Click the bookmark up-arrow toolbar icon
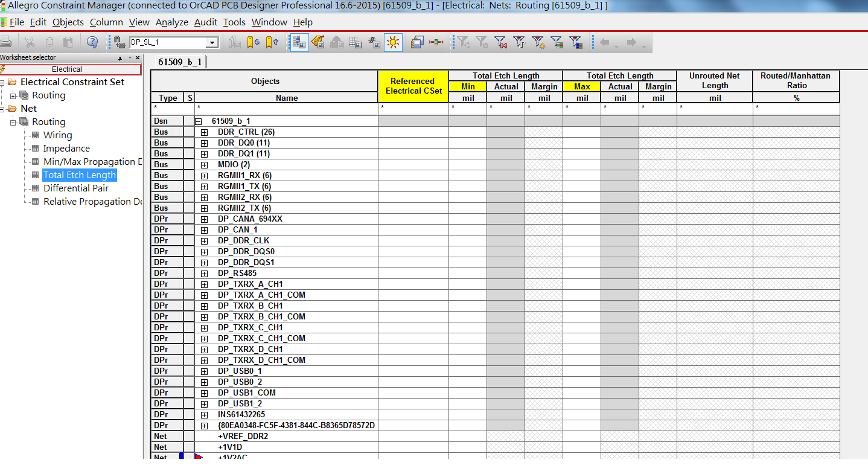868x471 pixels. (272, 42)
